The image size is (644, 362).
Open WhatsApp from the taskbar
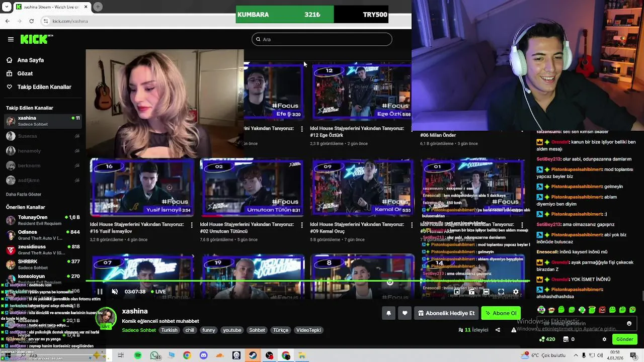154,355
